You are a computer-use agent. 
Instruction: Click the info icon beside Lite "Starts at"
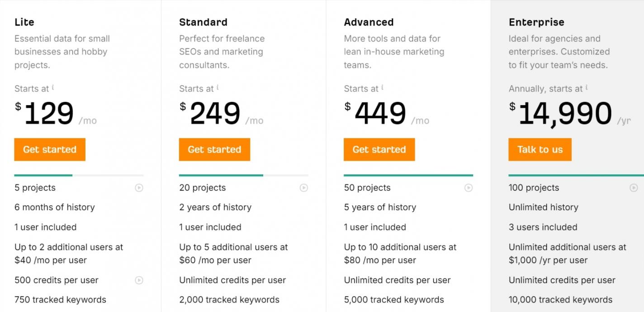pos(53,87)
